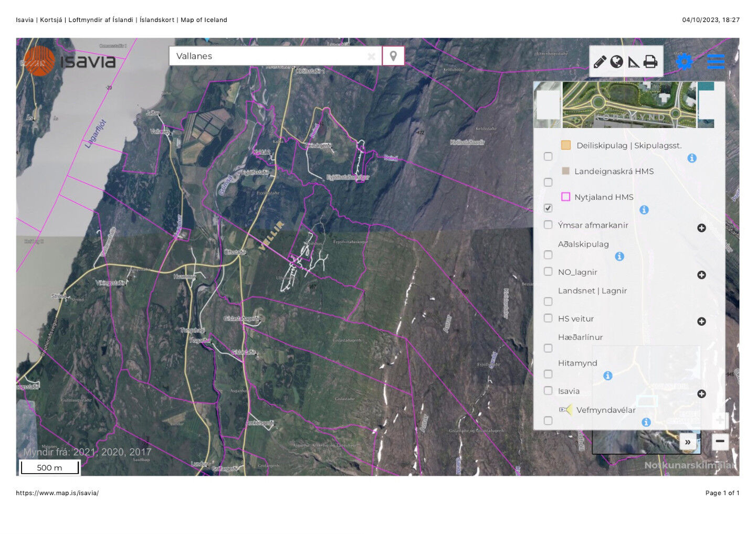The width and height of the screenshot is (756, 534).
Task: Click the globe icon in the toolbar
Action: click(616, 62)
